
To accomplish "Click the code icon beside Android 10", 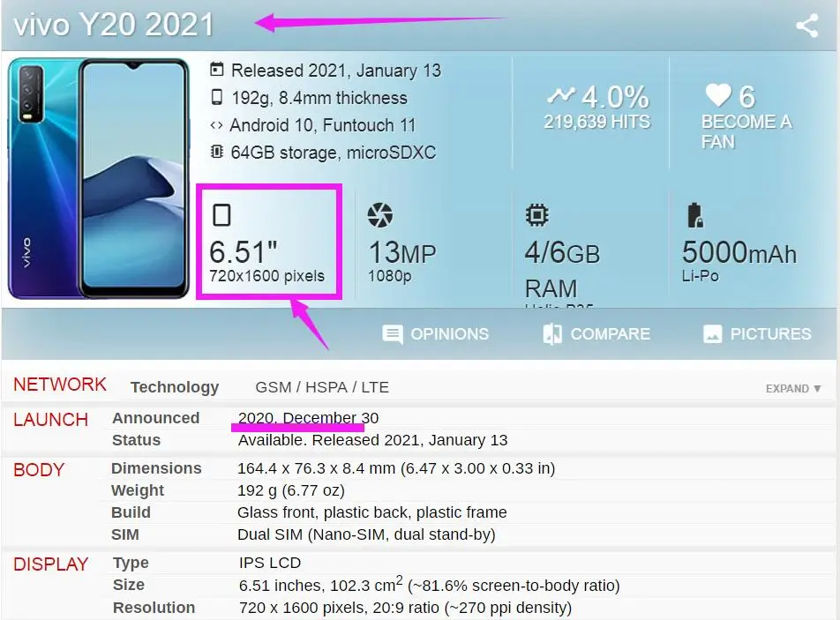I will (216, 125).
